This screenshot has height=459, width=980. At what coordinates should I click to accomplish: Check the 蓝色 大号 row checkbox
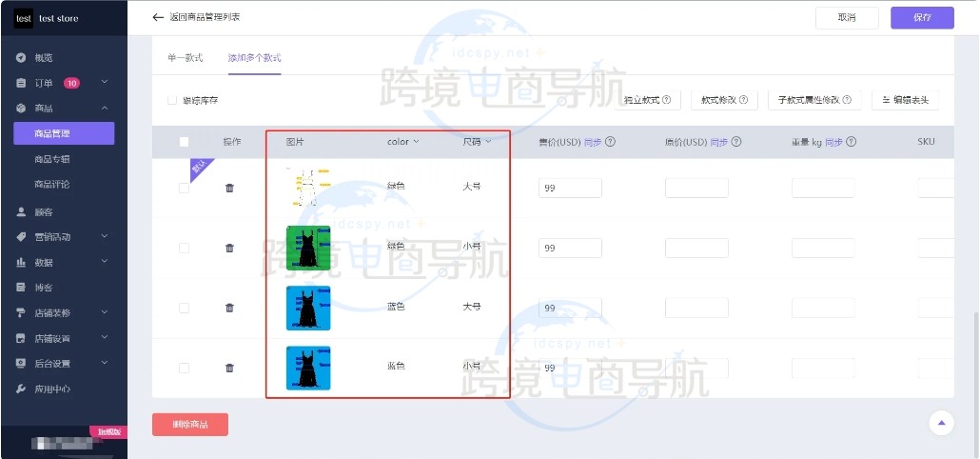184,308
